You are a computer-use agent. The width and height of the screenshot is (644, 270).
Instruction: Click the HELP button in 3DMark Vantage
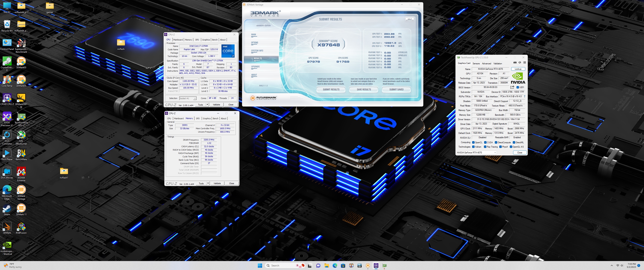point(409,19)
